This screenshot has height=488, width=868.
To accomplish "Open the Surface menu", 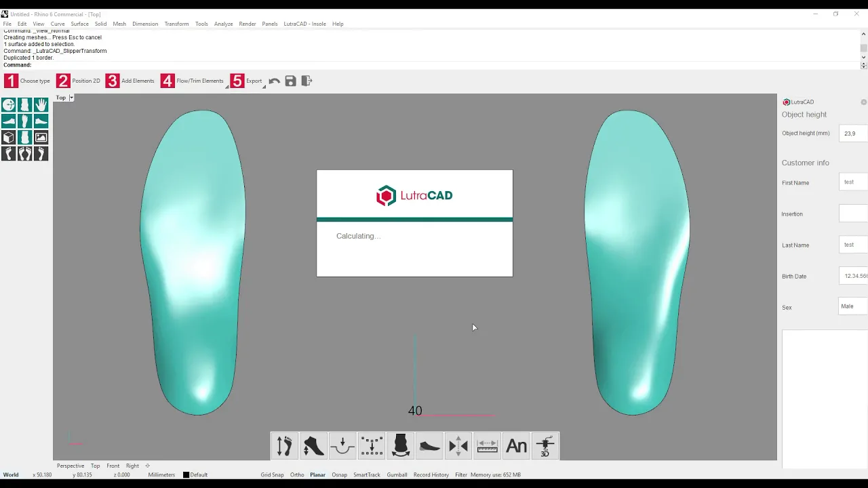I will (x=80, y=24).
